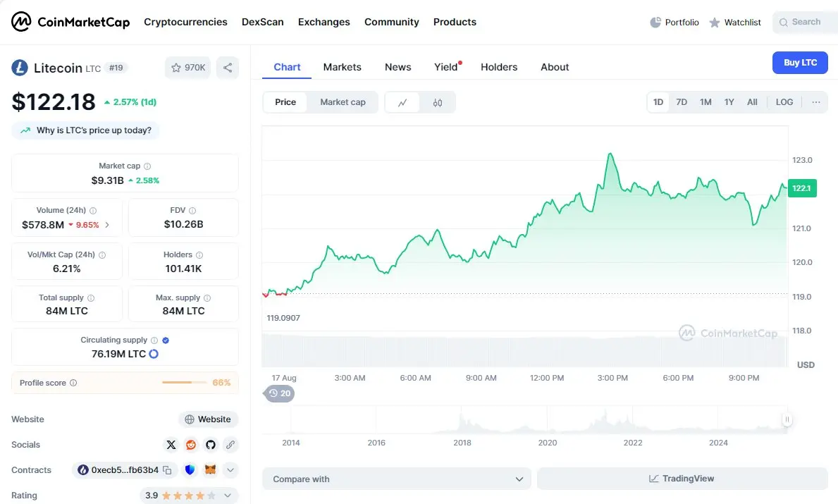Click circulating supply progress ring icon
838x504 pixels.
pos(154,354)
